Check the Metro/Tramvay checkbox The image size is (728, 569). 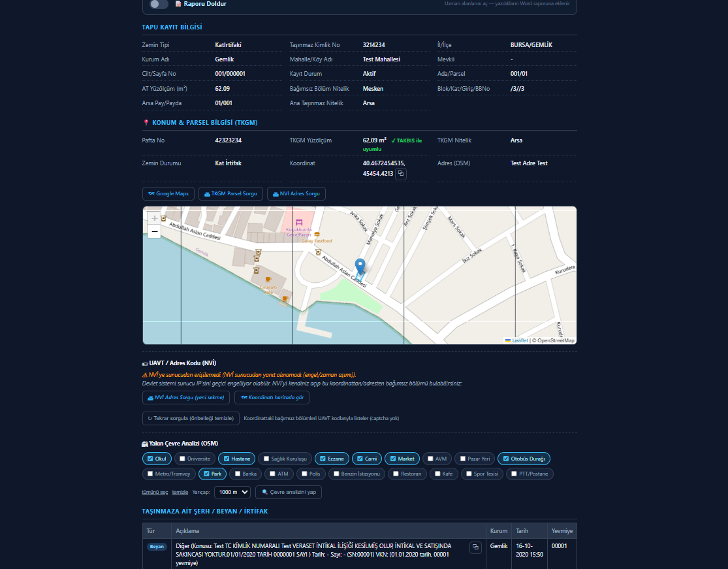click(150, 474)
